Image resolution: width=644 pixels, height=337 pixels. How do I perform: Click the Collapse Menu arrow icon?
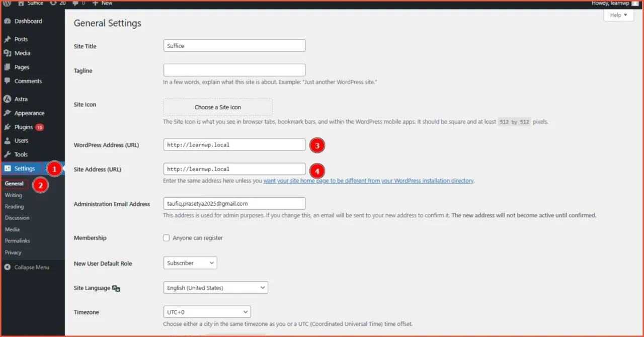click(7, 267)
